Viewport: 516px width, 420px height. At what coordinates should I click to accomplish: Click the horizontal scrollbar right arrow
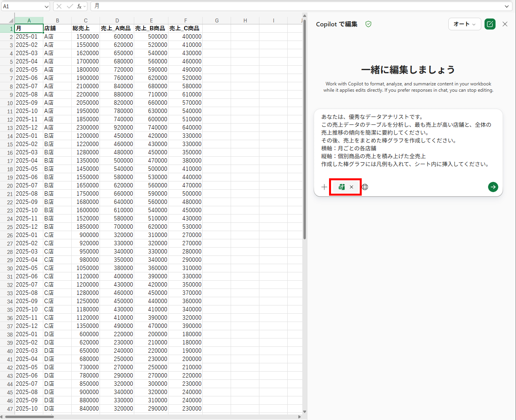click(300, 416)
